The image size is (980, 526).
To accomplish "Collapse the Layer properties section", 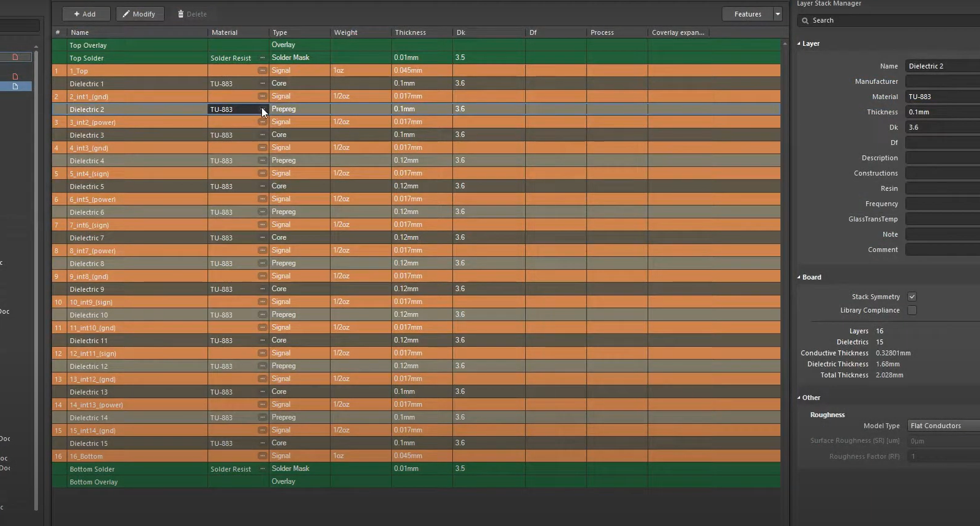I will click(x=799, y=44).
